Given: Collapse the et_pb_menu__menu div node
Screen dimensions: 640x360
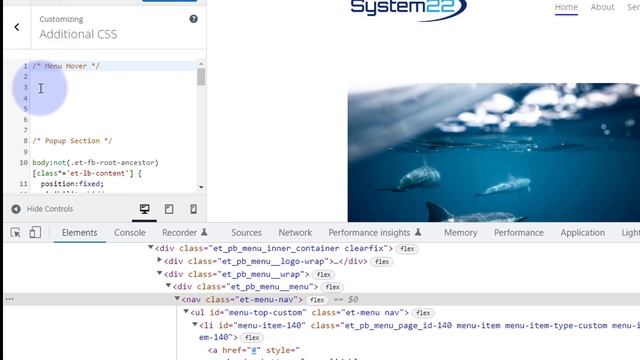Looking at the screenshot, I should click(168, 286).
